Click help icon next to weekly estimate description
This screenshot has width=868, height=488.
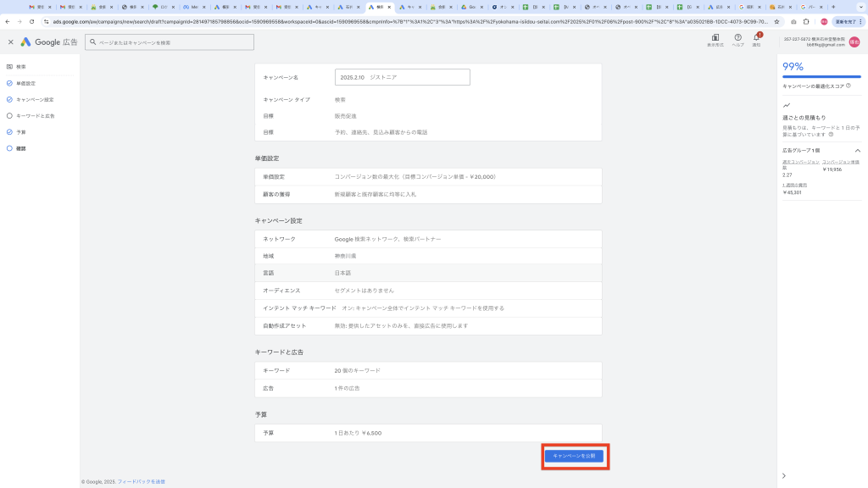(831, 134)
